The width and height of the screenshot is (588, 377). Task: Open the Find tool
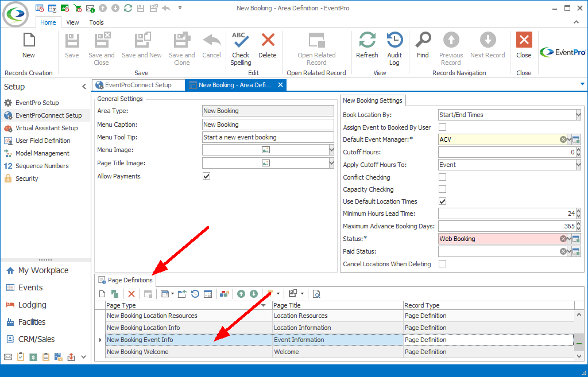(423, 45)
